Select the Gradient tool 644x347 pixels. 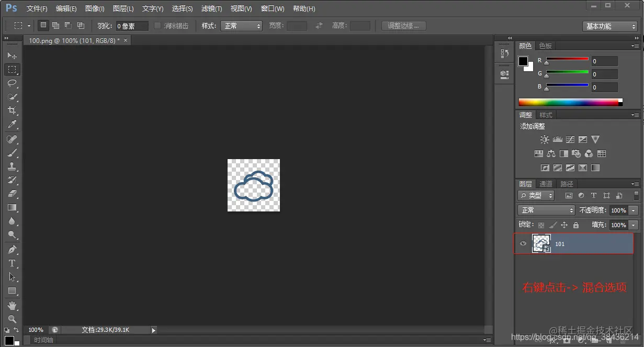click(12, 207)
